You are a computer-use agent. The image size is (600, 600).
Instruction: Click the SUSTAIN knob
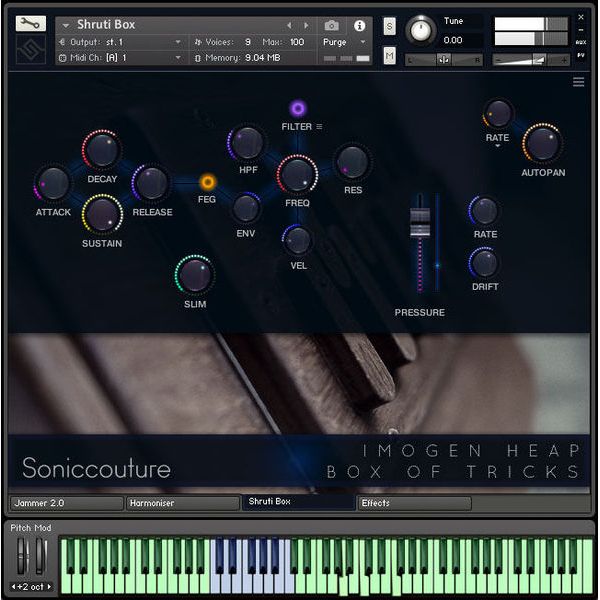[x=102, y=214]
